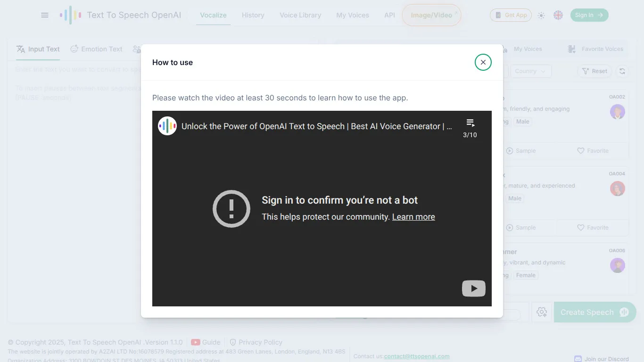The height and width of the screenshot is (362, 644).
Task: Open the API page
Action: (389, 15)
